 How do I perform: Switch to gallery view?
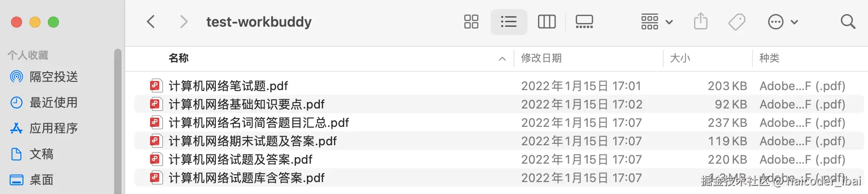pyautogui.click(x=584, y=22)
